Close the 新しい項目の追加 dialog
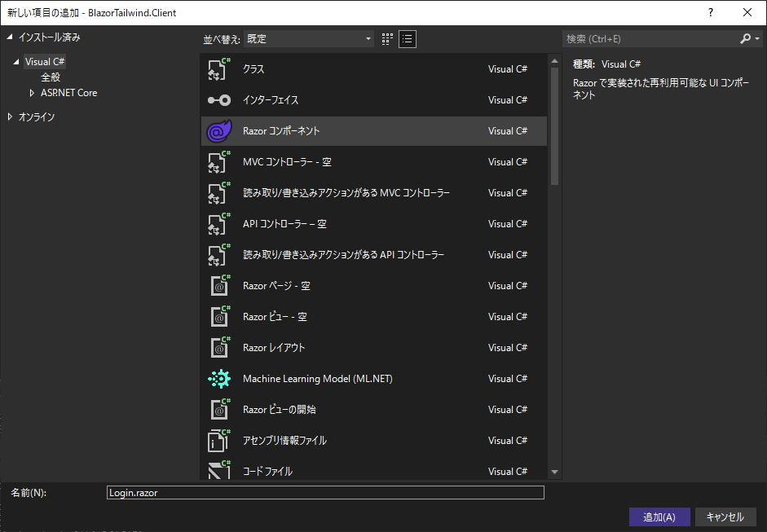This screenshot has height=532, width=767. 747,12
